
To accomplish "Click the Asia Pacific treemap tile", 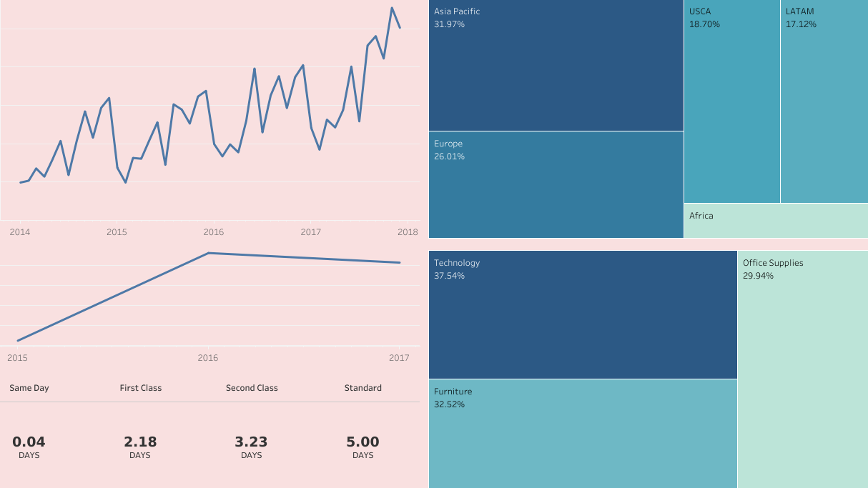I will point(556,66).
